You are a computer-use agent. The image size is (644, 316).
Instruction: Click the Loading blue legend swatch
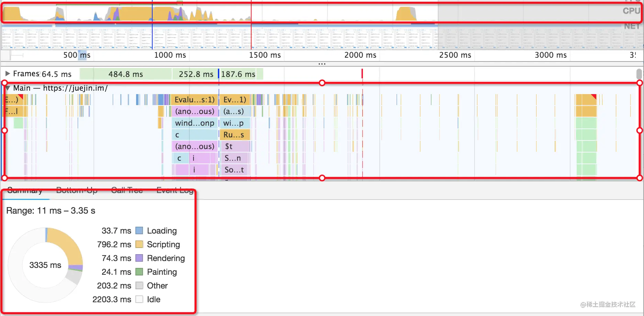click(139, 230)
